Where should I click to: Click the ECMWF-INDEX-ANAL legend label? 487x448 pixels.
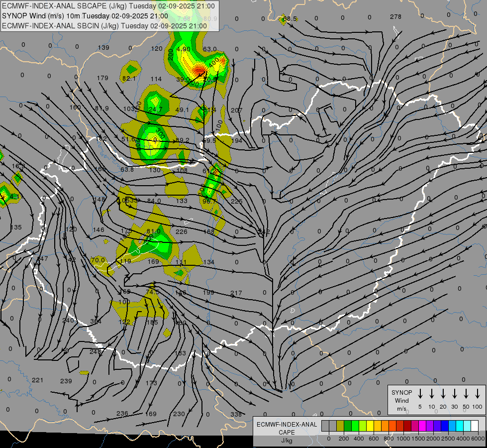[287, 425]
